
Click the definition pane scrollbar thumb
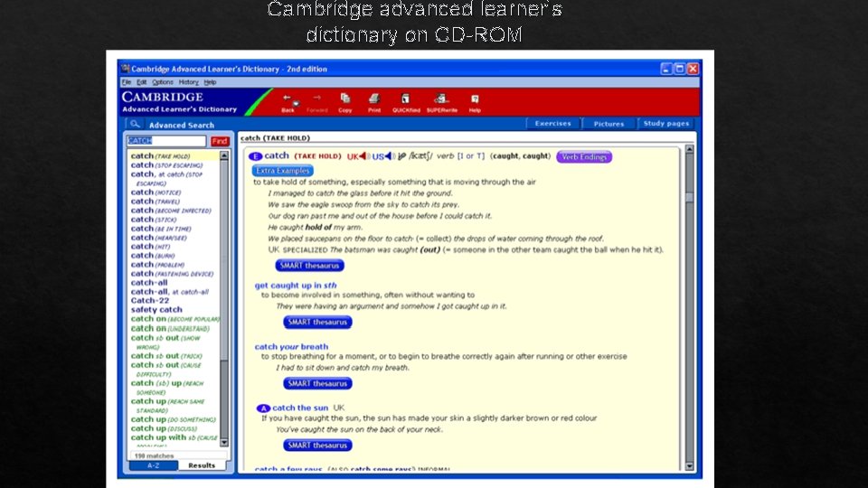click(x=689, y=197)
